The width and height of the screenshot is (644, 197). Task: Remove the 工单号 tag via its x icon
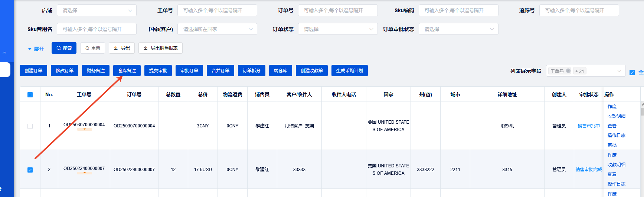tap(568, 71)
